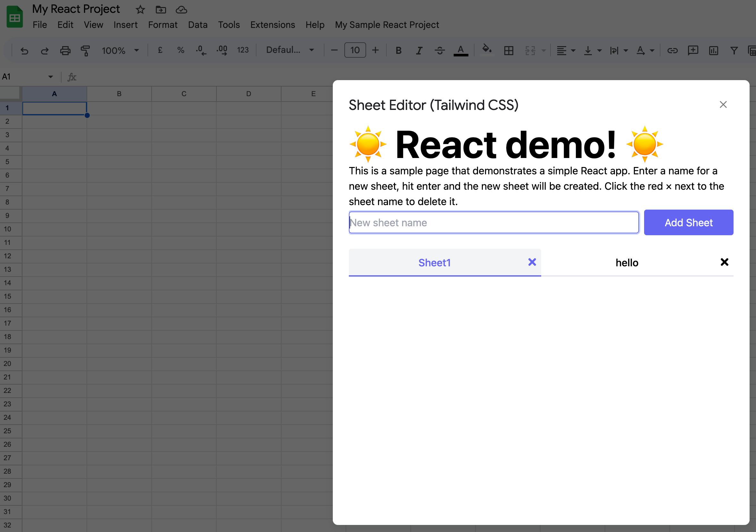
Task: Click the Print icon
Action: pos(65,51)
